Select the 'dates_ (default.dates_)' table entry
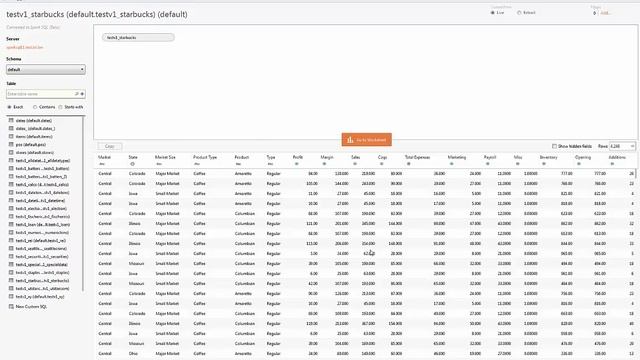Screen dimensions: 640x360 pyautogui.click(x=36, y=128)
